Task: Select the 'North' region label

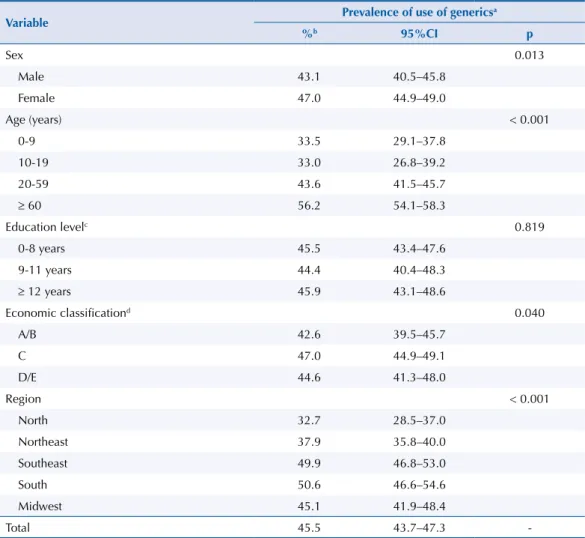Action: coord(33,420)
